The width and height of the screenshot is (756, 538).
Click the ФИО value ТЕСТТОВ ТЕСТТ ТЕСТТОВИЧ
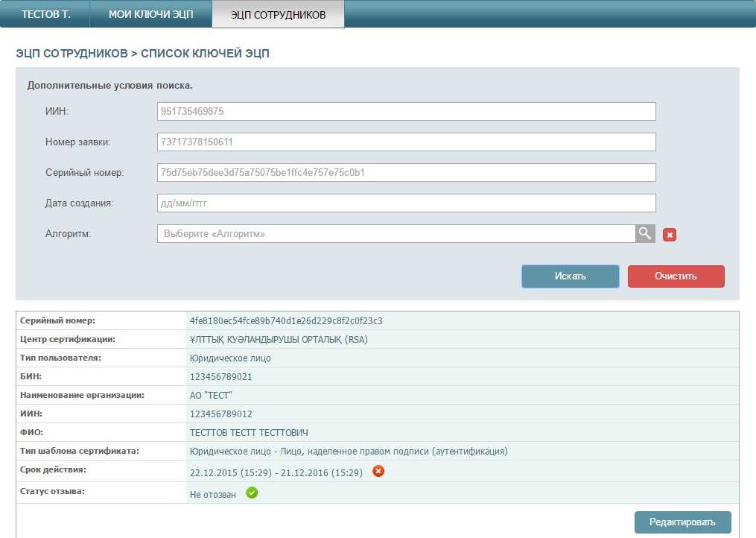pos(249,433)
